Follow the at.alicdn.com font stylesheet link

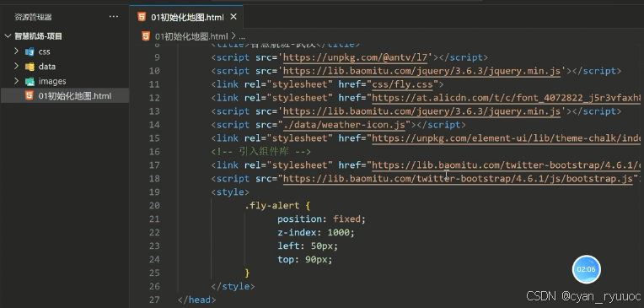pyautogui.click(x=506, y=98)
